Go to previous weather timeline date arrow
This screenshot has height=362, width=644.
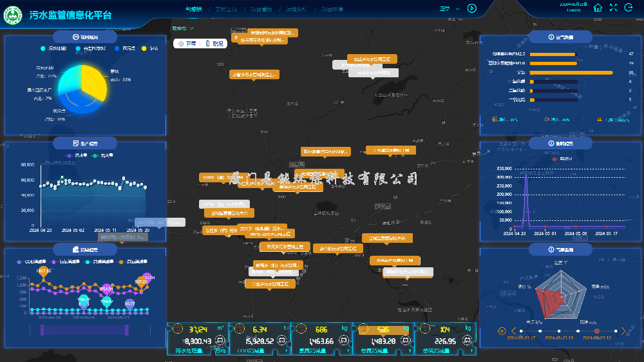tap(513, 331)
